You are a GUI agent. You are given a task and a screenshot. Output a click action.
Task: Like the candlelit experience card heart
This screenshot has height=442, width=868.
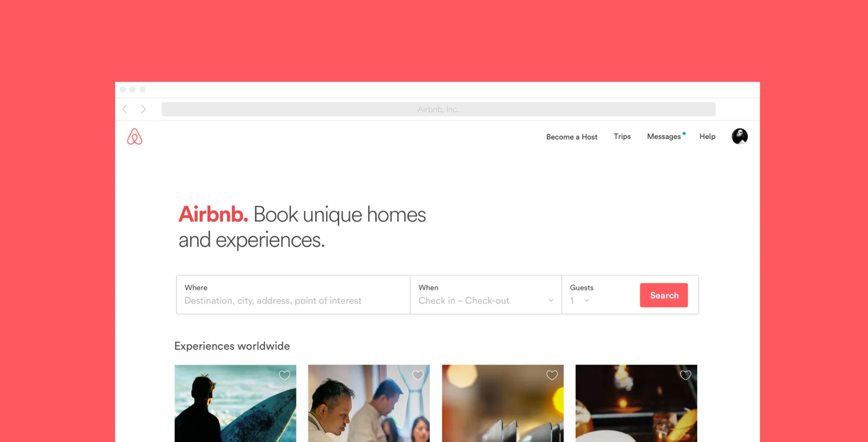(685, 375)
